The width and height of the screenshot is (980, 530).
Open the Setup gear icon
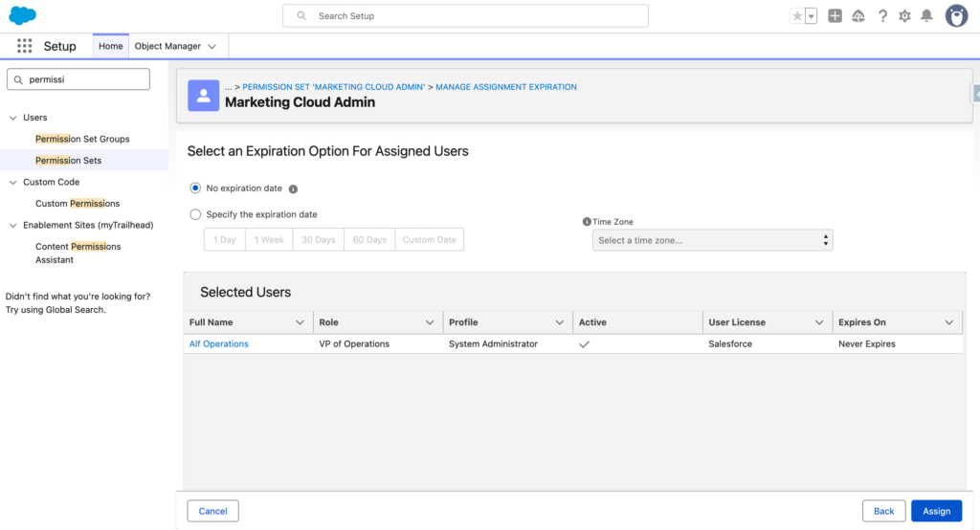[x=904, y=16]
